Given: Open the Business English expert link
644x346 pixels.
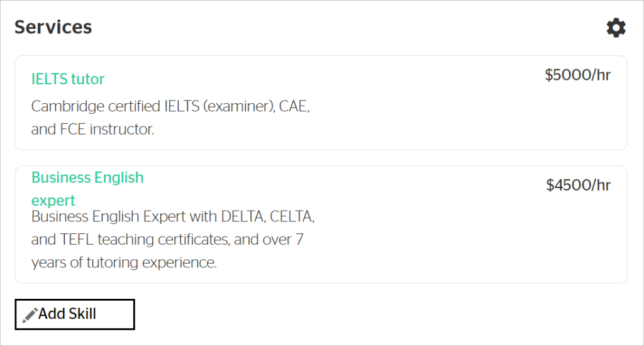Looking at the screenshot, I should (87, 189).
